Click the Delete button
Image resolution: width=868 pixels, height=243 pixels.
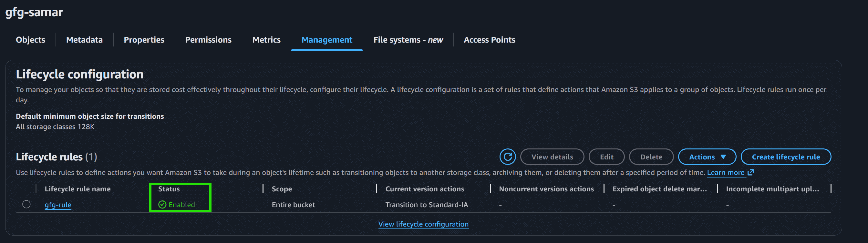(x=651, y=157)
